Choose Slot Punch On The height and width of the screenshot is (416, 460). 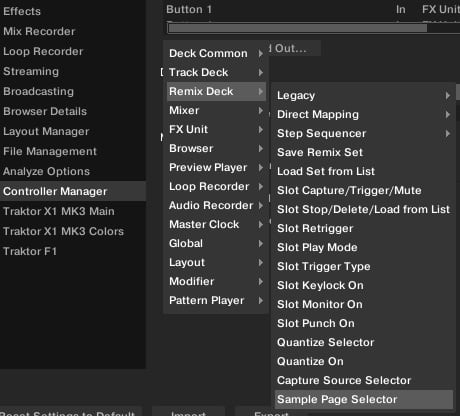click(364, 323)
